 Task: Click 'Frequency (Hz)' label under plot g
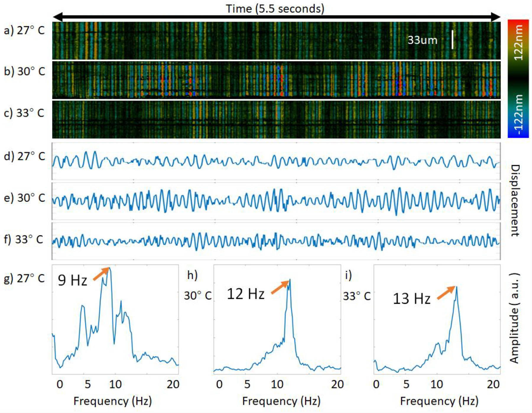pos(113,401)
